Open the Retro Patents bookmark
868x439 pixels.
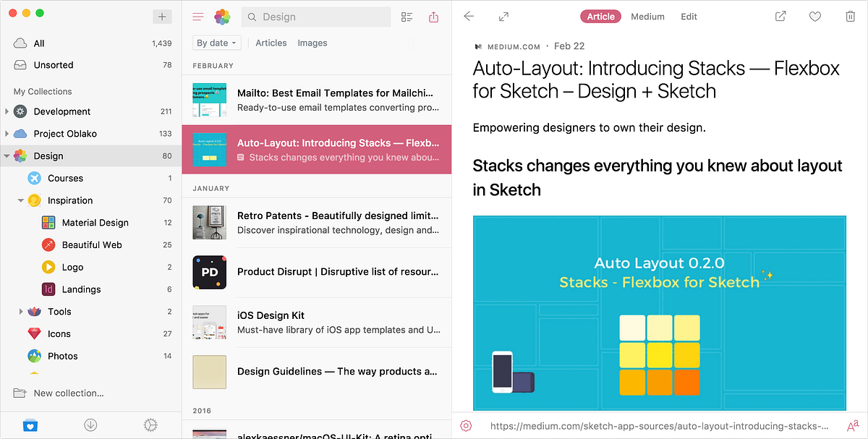(x=317, y=223)
